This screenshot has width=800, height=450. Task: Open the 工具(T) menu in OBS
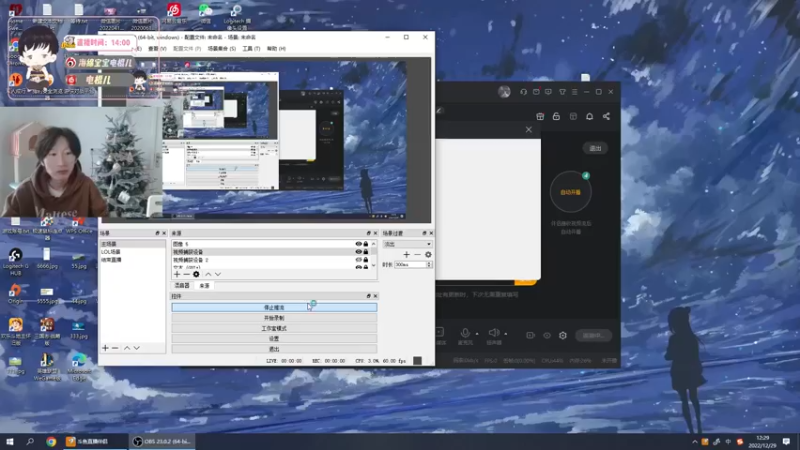(251, 48)
